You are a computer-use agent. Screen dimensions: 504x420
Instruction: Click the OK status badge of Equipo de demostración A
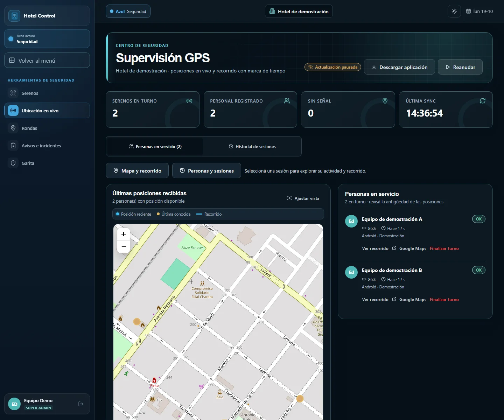point(479,219)
